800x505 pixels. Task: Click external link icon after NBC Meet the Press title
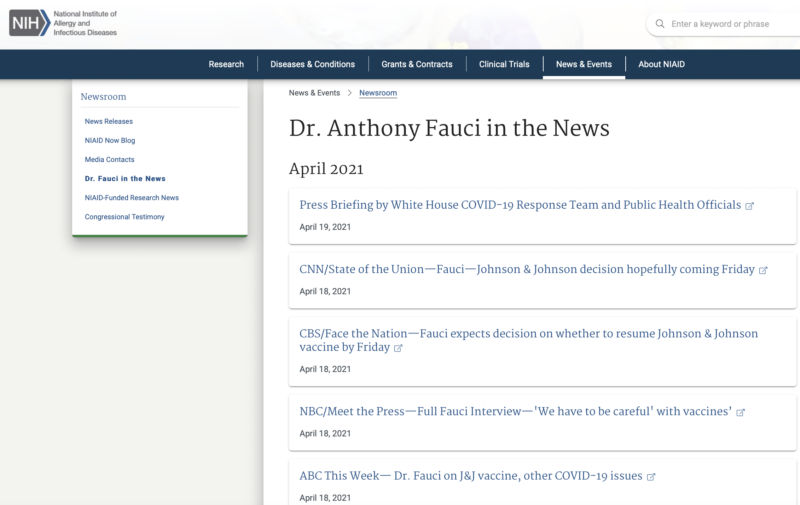(740, 412)
